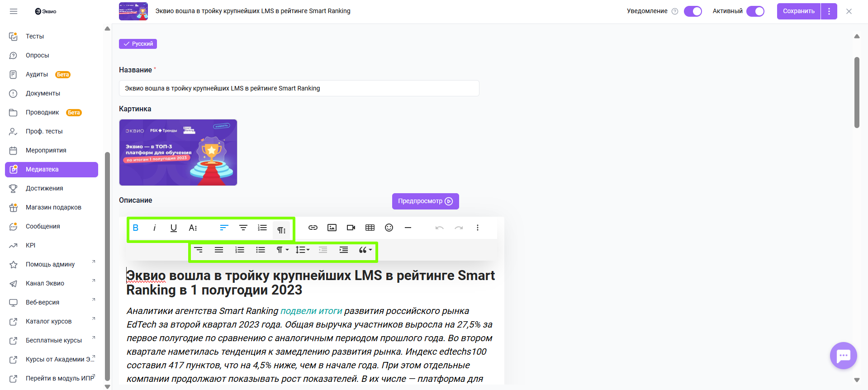The height and width of the screenshot is (390, 868).
Task: Click the main content scroll-down arrow
Action: (x=857, y=380)
